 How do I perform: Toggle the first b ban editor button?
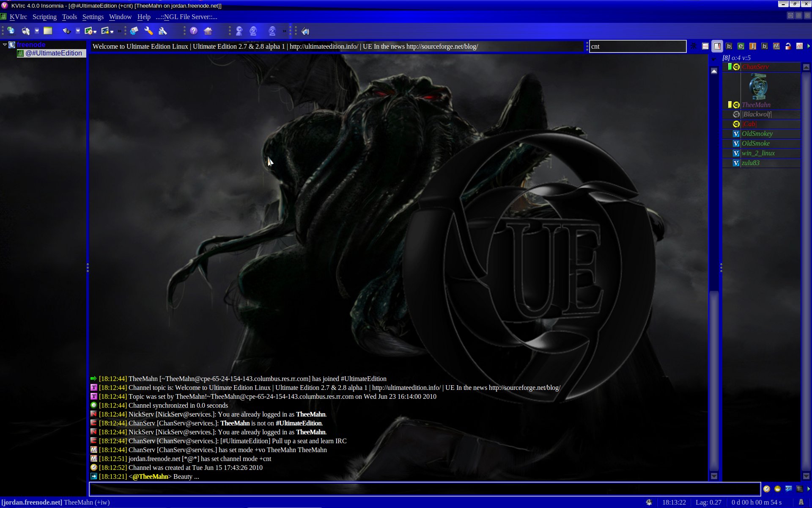pyautogui.click(x=729, y=46)
